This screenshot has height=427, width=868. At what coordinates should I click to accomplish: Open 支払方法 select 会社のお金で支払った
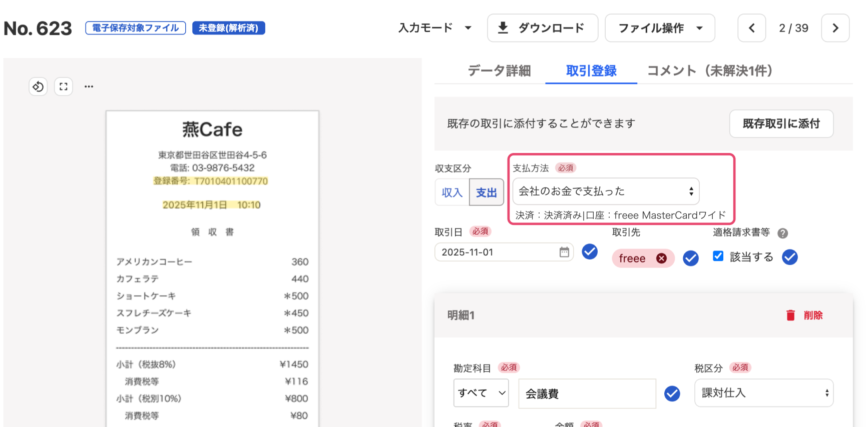point(606,191)
